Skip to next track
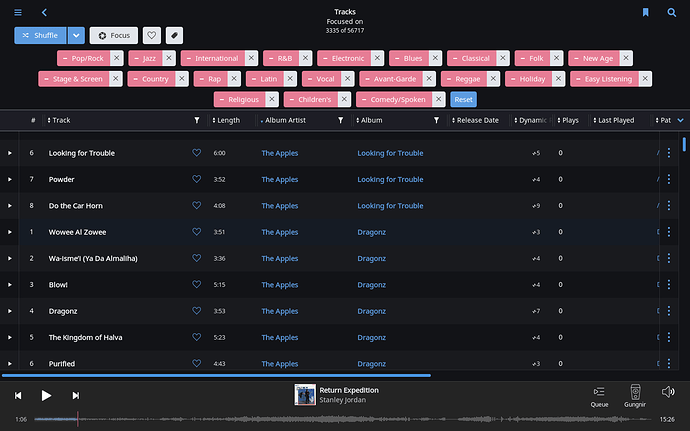Screen dimensions: 690x431 [76, 396]
